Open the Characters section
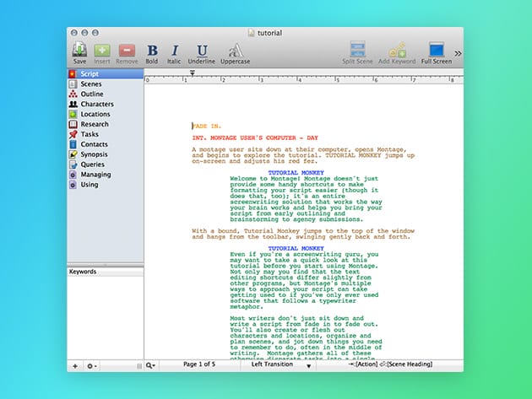532x399 pixels. pyautogui.click(x=106, y=104)
